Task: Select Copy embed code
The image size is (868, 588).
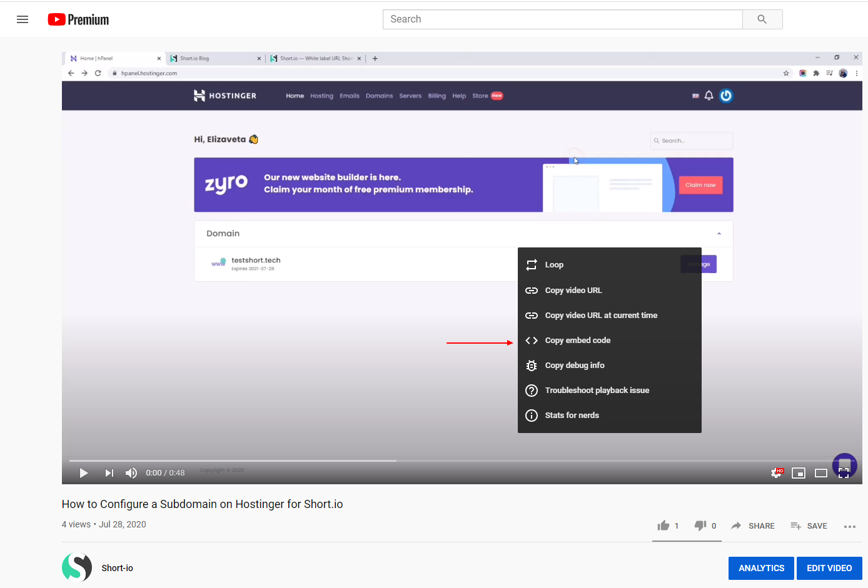Action: click(x=610, y=341)
